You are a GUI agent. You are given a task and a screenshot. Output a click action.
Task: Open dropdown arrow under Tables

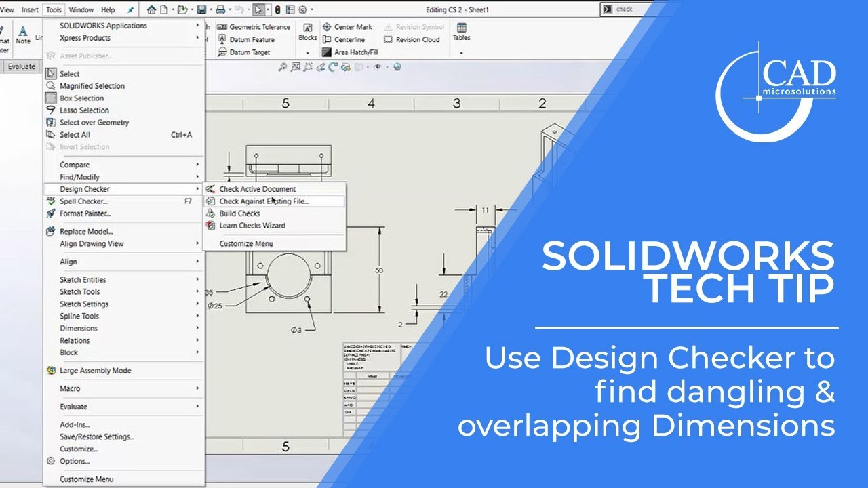click(462, 53)
